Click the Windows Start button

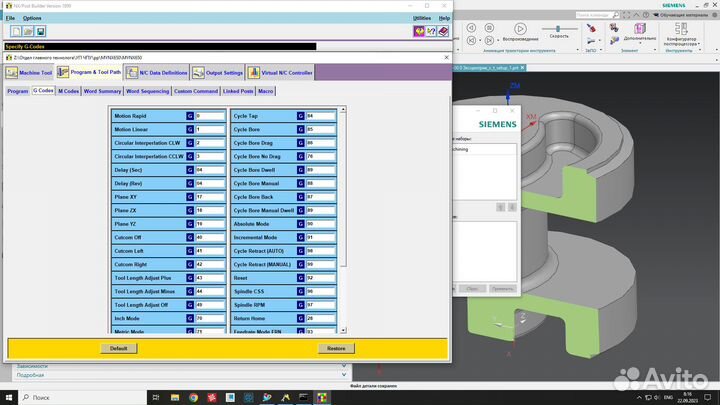click(9, 397)
